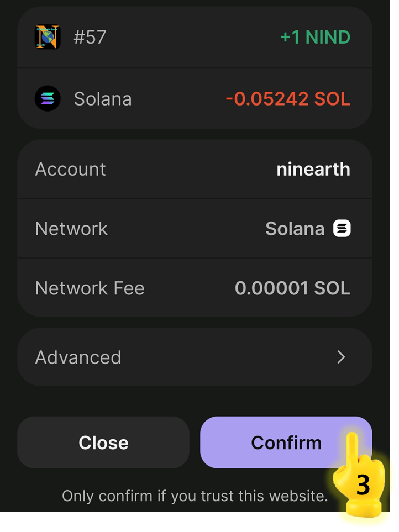This screenshot has width=399, height=532.
Task: Click the Advanced row chevron arrow
Action: pyautogui.click(x=341, y=357)
